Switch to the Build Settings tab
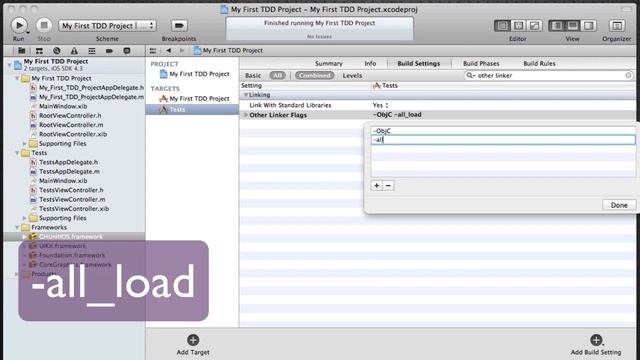Image resolution: width=640 pixels, height=360 pixels. pos(419,63)
